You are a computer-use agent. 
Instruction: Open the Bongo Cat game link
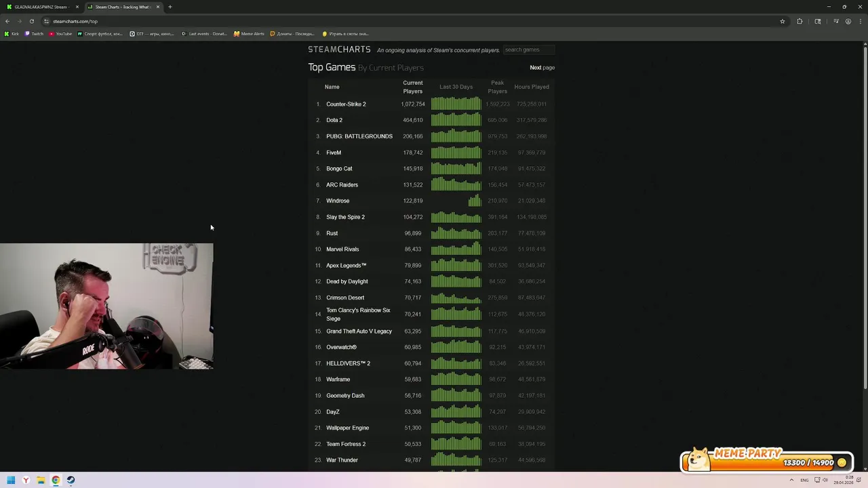tap(339, 169)
